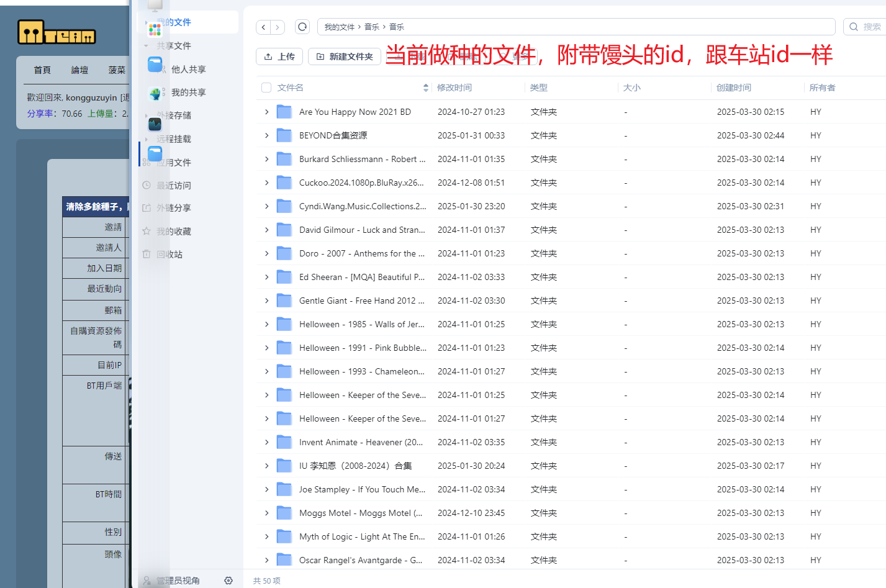The image size is (886, 588).
Task: Click the 所有者 column header
Action: coord(823,88)
